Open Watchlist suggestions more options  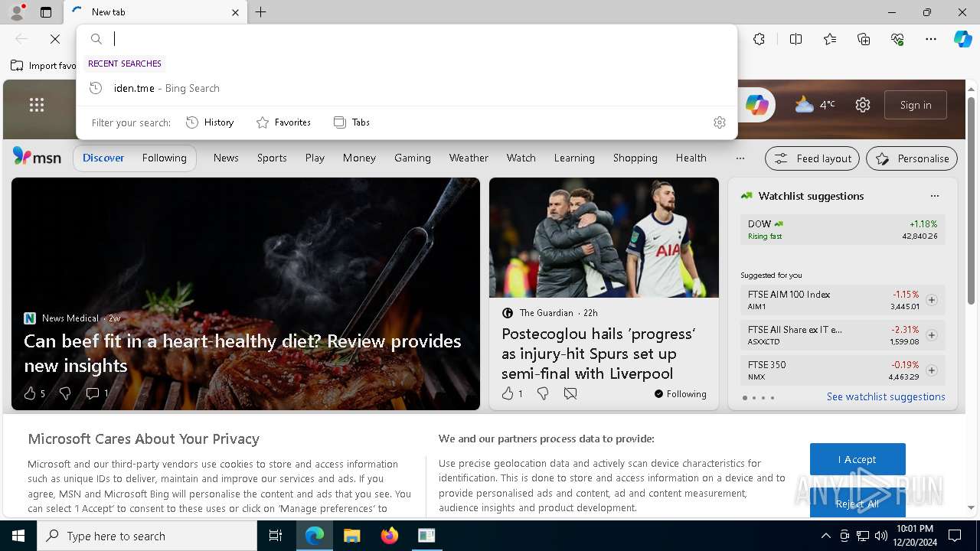[934, 196]
